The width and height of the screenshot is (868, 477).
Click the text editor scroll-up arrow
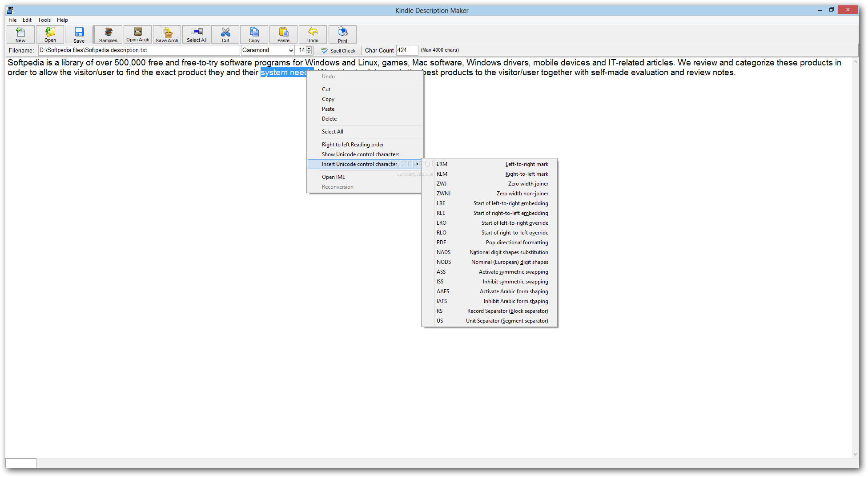[855, 61]
